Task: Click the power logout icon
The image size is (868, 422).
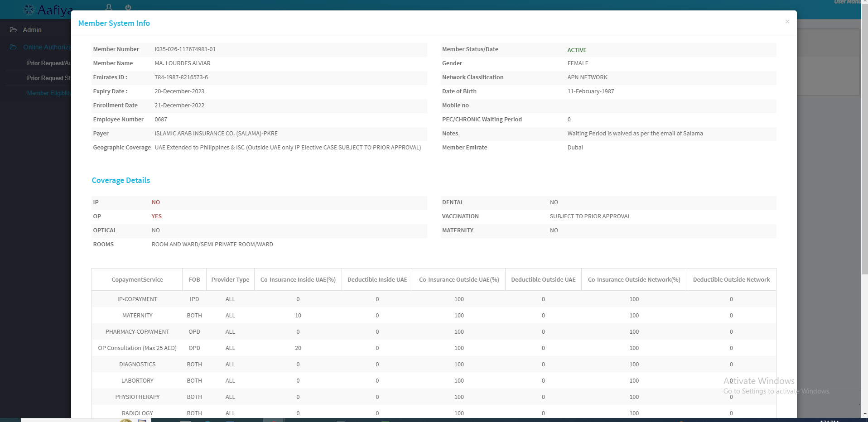Action: click(128, 7)
